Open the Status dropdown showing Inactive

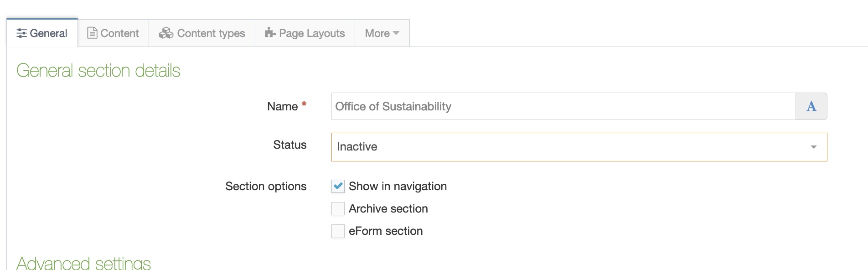(x=570, y=147)
